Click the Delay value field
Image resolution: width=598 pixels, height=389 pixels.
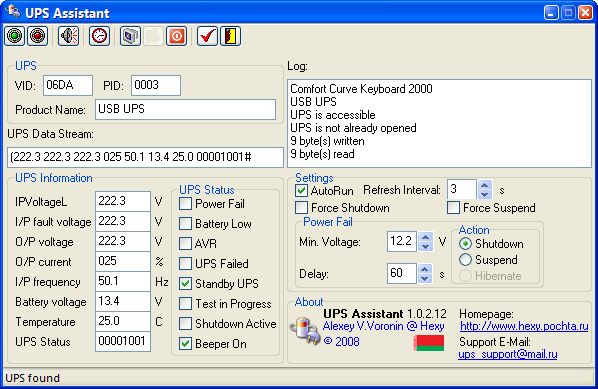tap(402, 273)
